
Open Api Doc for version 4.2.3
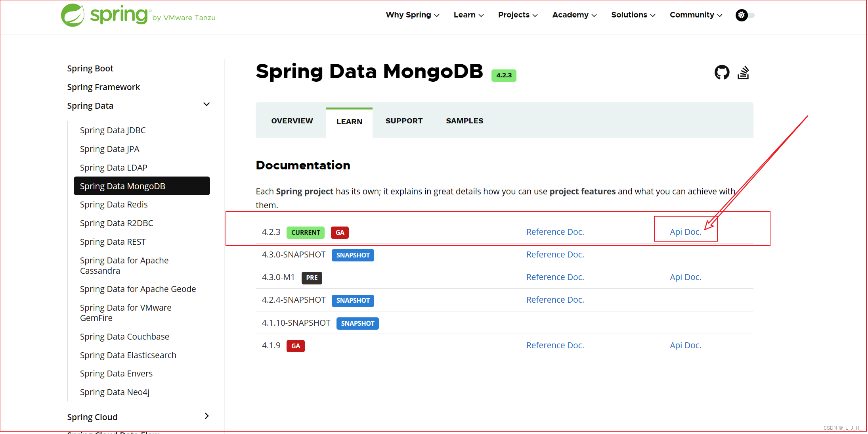[685, 232]
